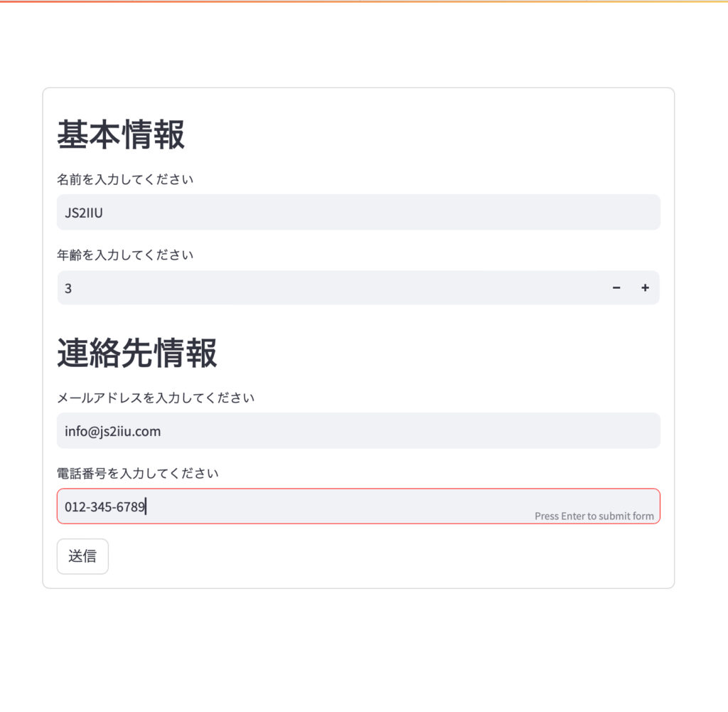Decrease age using the minus button
The height and width of the screenshot is (712, 728).
[616, 288]
